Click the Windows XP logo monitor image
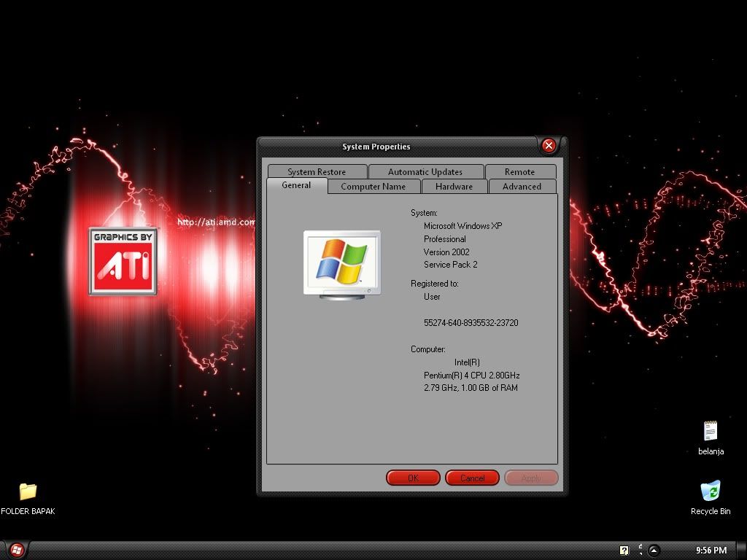Screen dimensions: 747x560 click(342, 265)
